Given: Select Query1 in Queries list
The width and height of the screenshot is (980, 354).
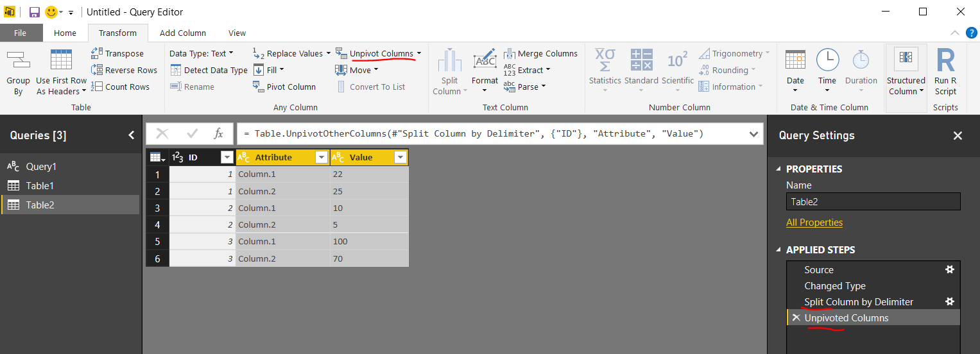Looking at the screenshot, I should point(70,166).
